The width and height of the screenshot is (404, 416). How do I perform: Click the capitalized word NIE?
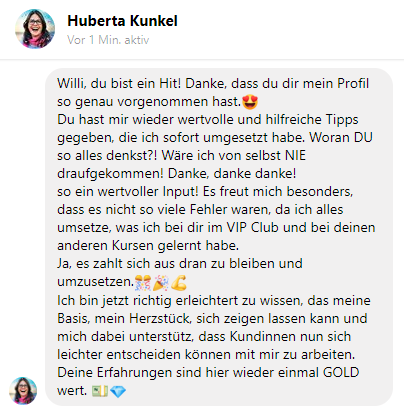295,156
